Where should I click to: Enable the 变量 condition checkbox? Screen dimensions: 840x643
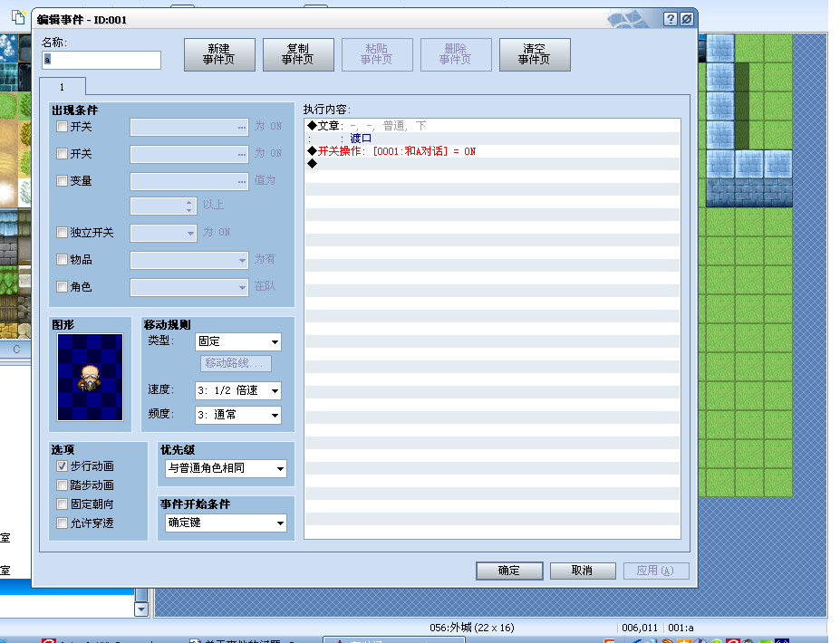(x=63, y=180)
